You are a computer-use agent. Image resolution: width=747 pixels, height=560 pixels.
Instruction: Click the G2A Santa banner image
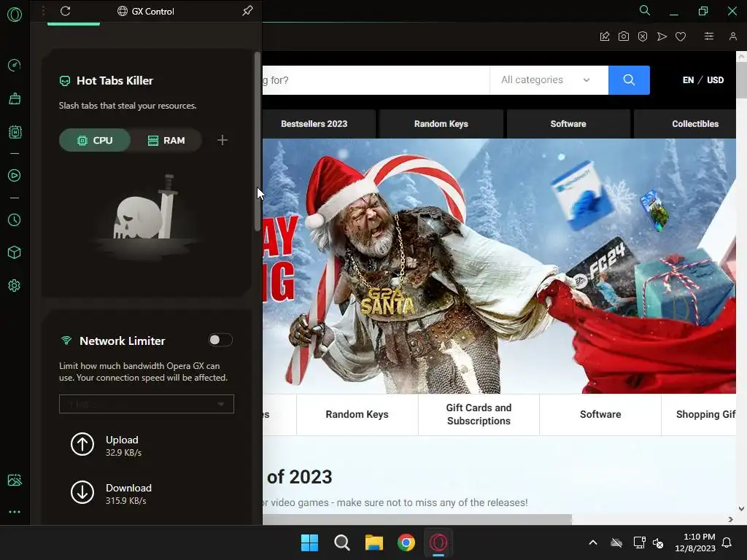[x=499, y=265]
